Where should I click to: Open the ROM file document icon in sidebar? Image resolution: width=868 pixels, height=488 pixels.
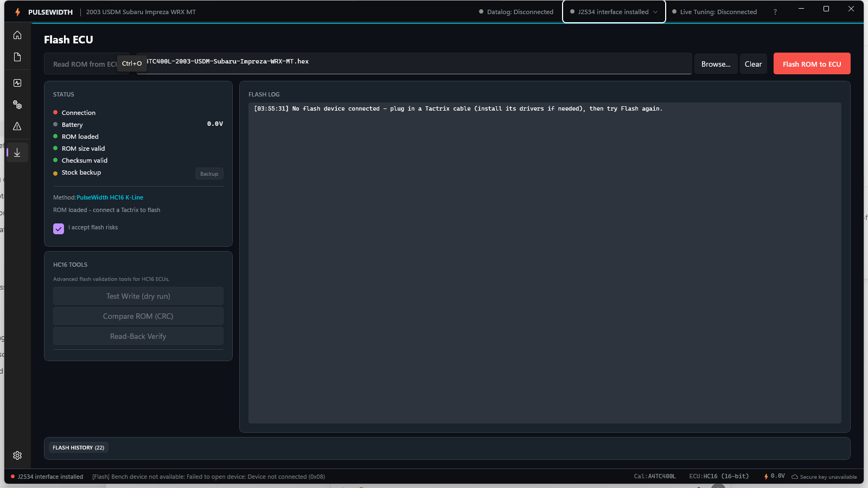click(x=17, y=57)
